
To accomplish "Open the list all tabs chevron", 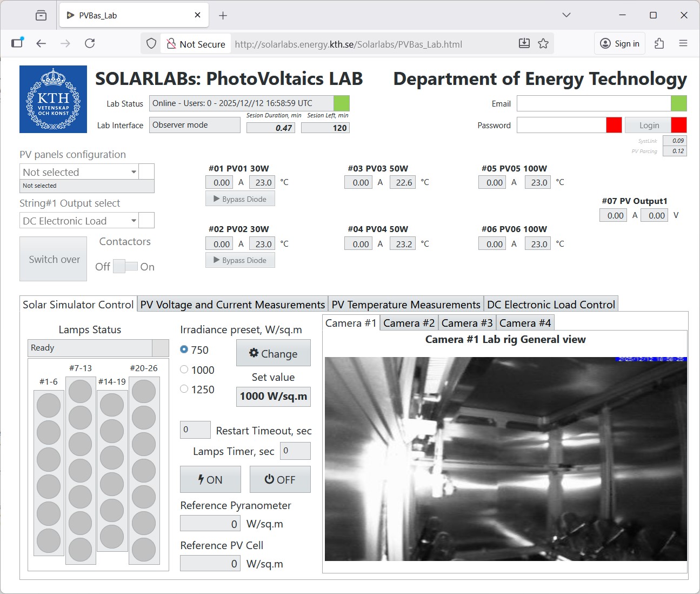I will pyautogui.click(x=566, y=15).
